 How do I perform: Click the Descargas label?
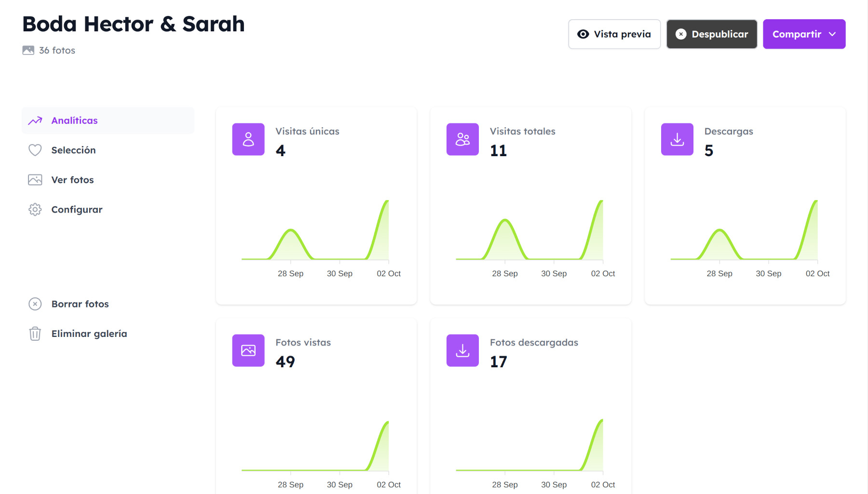[729, 131]
